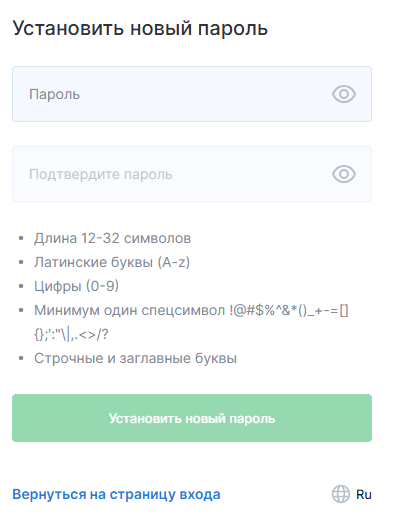Focus the Подтвердите пароль input field
The width and height of the screenshot is (393, 523).
coord(192,174)
